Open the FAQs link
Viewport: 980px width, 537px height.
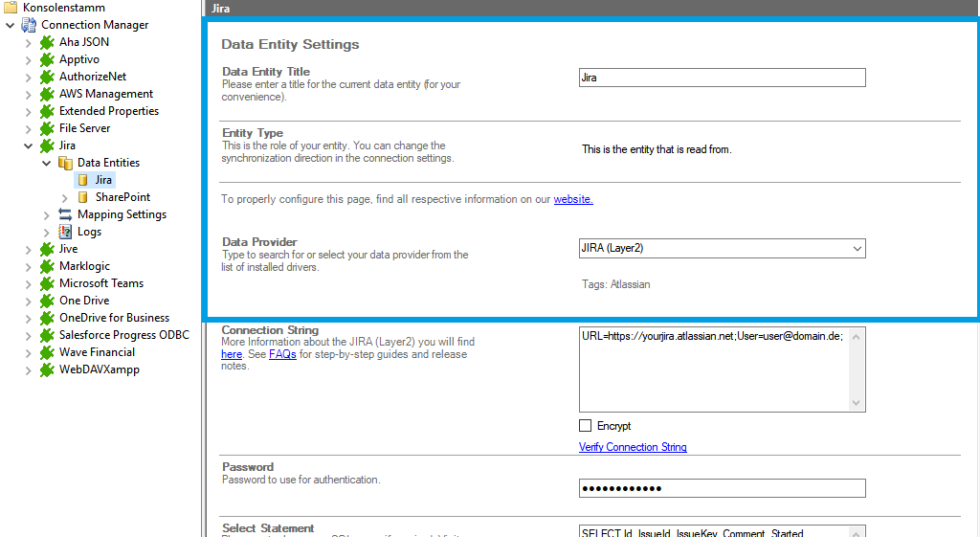pyautogui.click(x=282, y=354)
